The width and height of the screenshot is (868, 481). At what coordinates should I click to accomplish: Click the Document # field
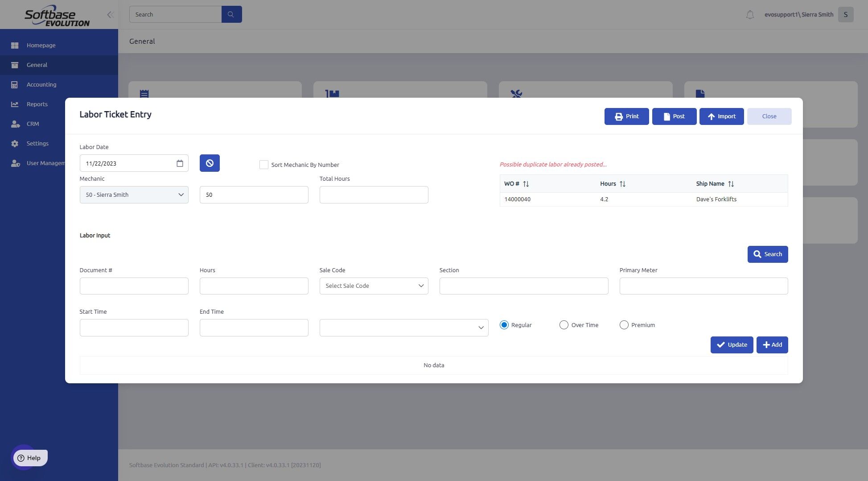134,286
